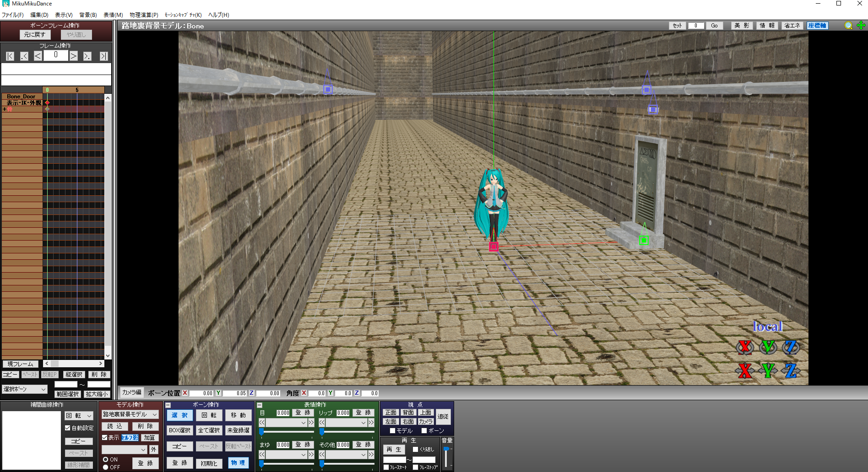This screenshot has height=472, width=868.
Task: Open the 編集(D) menu
Action: 39,15
